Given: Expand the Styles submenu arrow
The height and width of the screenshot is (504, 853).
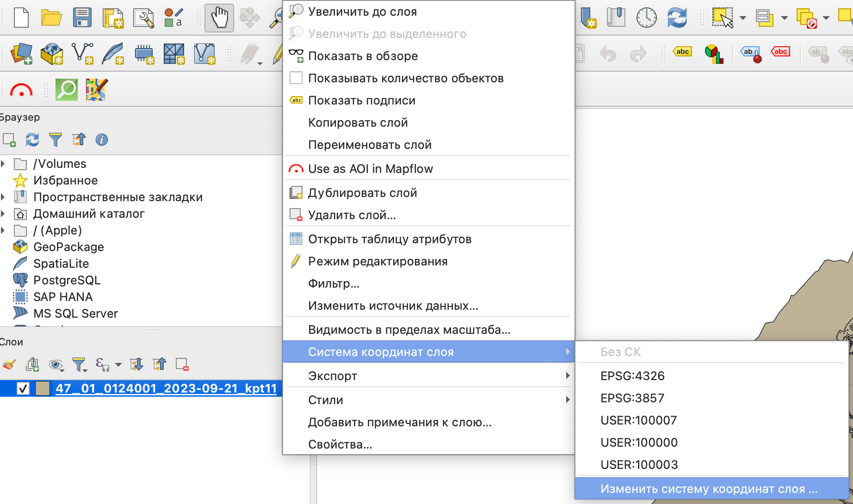Looking at the screenshot, I should [x=568, y=400].
